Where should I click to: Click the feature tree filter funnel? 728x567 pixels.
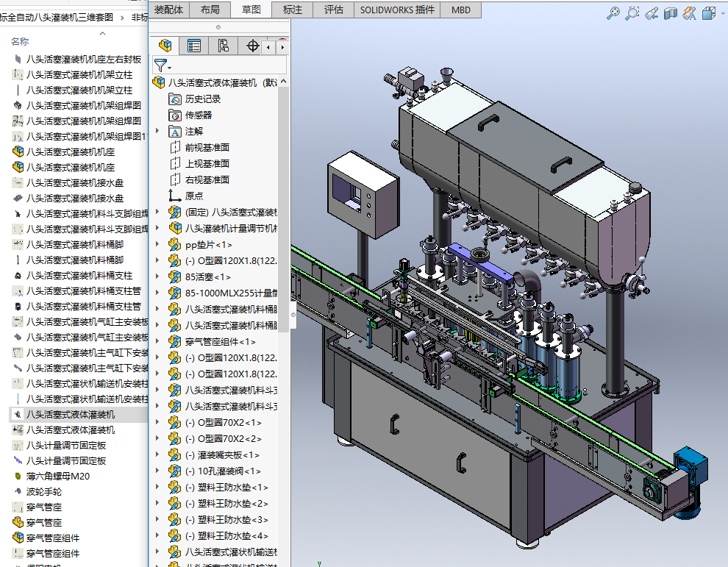161,65
